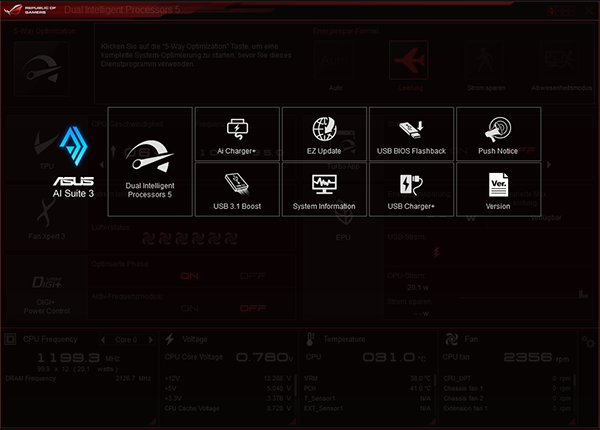Open System Information tile
This screenshot has width=600, height=430.
[324, 189]
